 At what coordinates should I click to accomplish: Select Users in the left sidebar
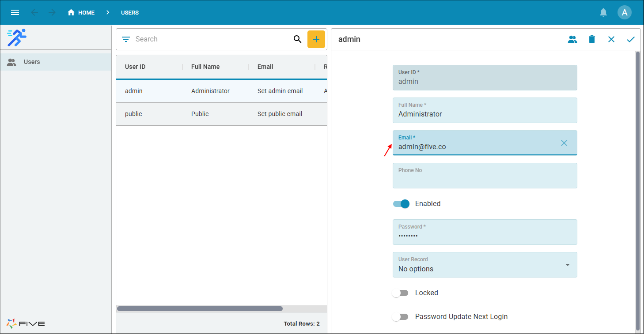31,62
